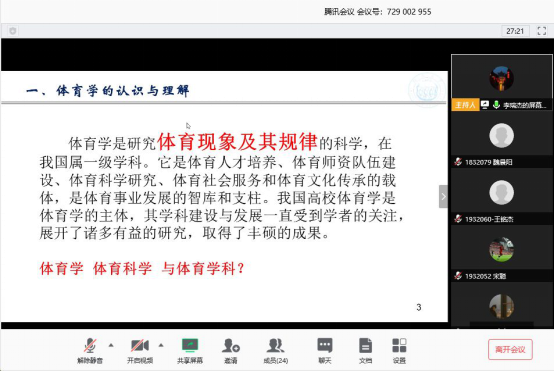Start screen sharing with 共享屏幕

pyautogui.click(x=190, y=350)
